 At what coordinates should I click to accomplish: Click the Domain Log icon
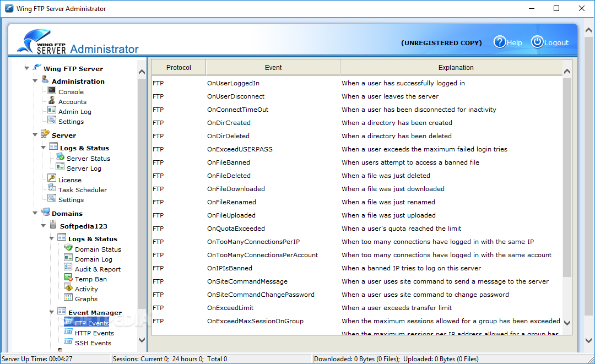click(x=68, y=258)
